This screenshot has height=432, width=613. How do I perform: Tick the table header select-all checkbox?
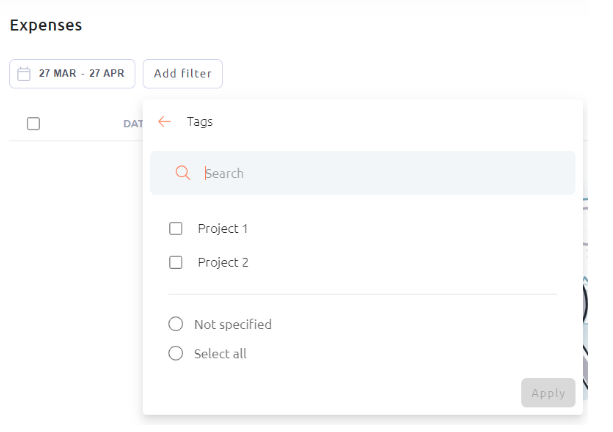coord(34,124)
